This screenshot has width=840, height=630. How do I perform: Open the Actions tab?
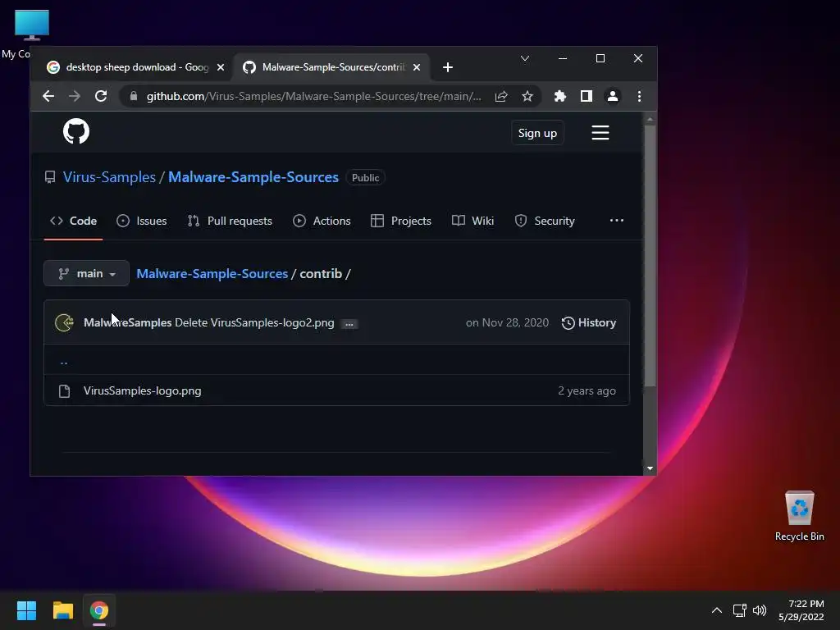coord(322,221)
